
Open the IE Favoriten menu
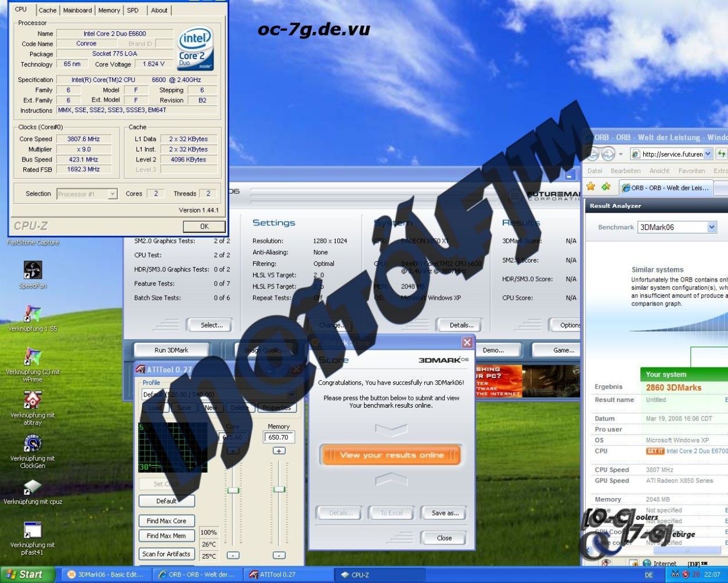tap(693, 171)
